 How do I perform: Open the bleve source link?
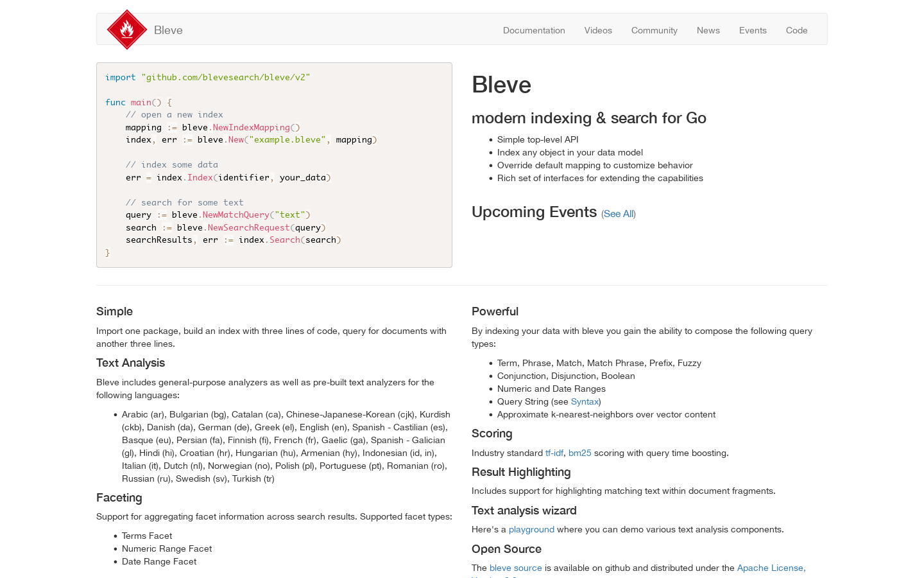point(516,568)
